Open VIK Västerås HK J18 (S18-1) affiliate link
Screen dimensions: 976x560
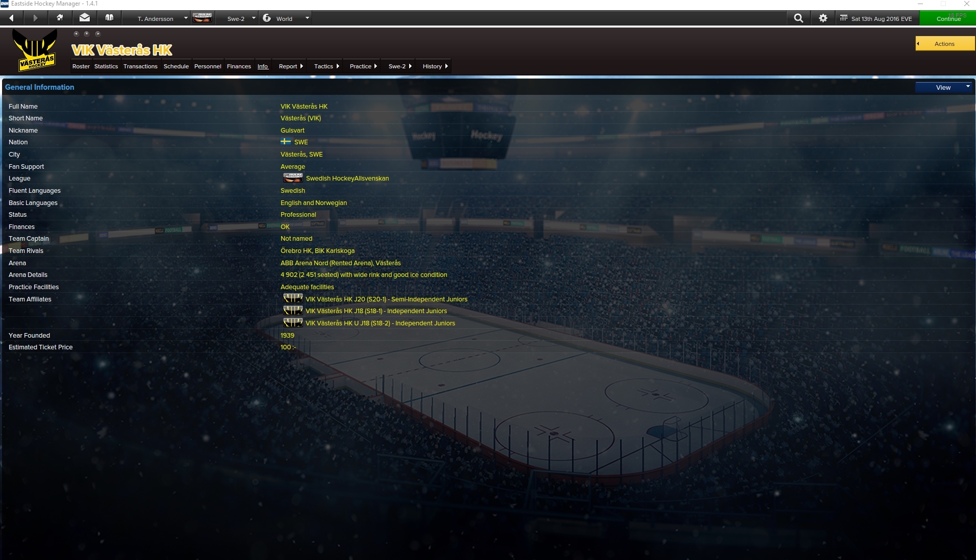tap(376, 311)
